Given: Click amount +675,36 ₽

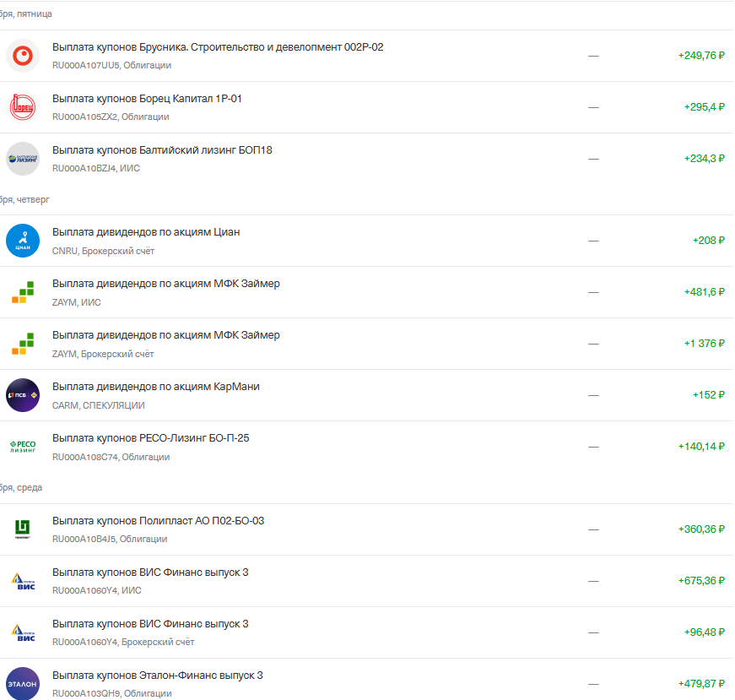Looking at the screenshot, I should pyautogui.click(x=701, y=581).
